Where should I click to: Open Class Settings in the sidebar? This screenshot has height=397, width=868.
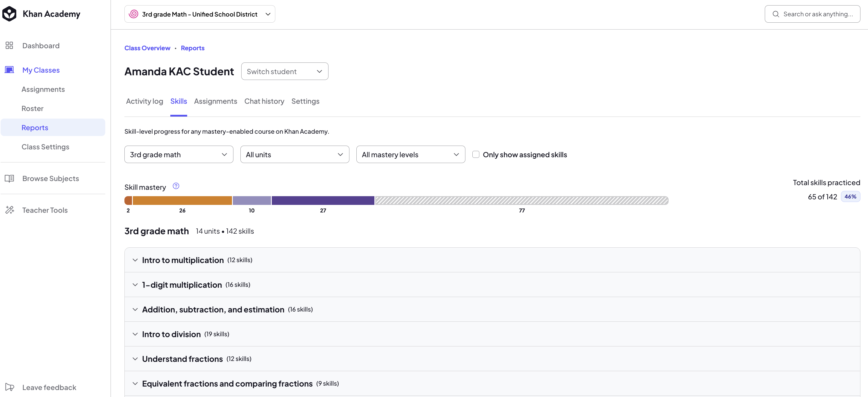[x=45, y=147]
